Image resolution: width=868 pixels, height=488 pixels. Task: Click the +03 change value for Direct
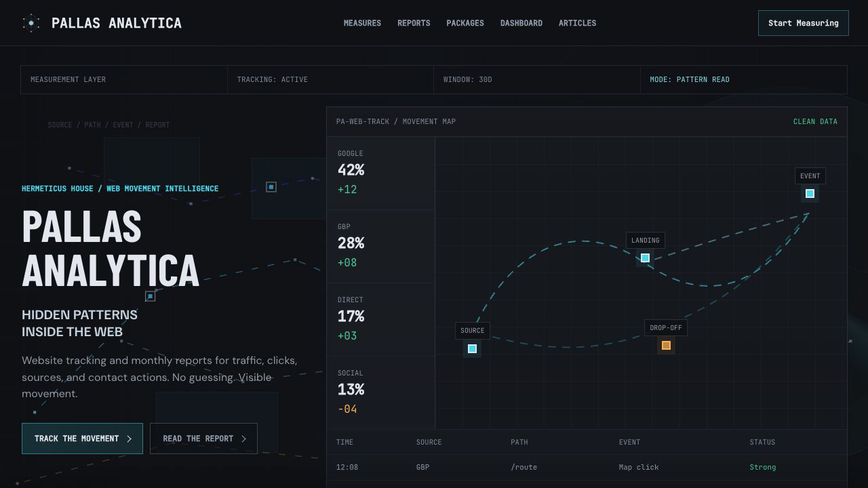coord(347,336)
